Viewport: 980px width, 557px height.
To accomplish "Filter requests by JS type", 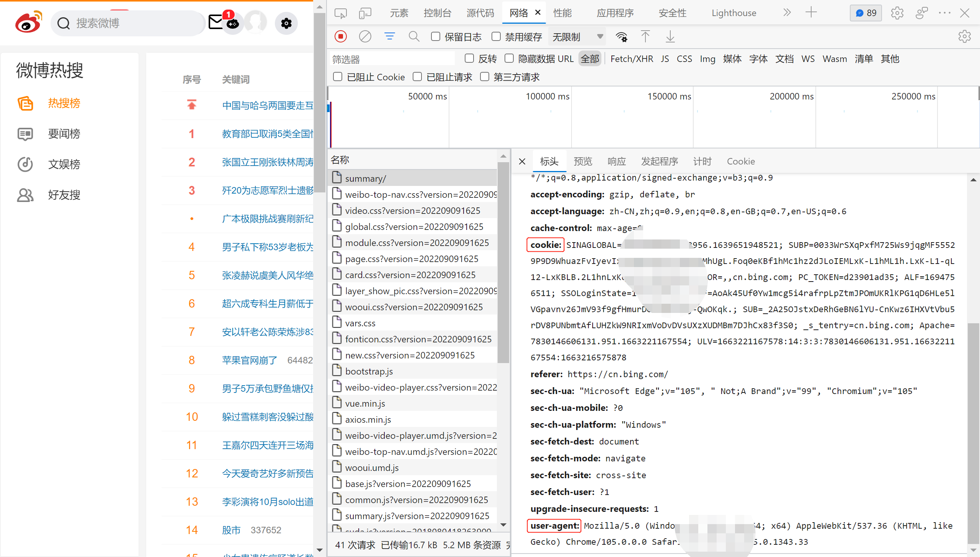I will tap(665, 59).
